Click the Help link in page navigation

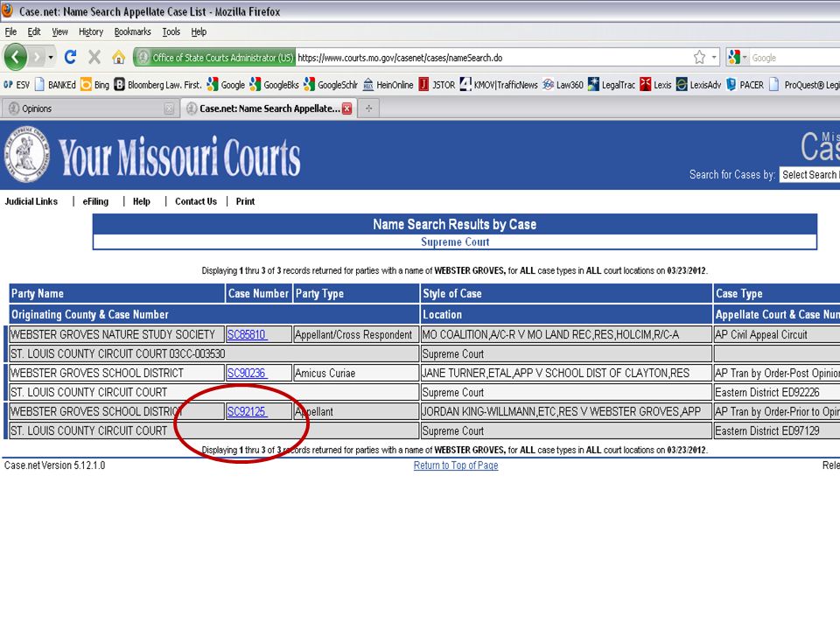(142, 201)
